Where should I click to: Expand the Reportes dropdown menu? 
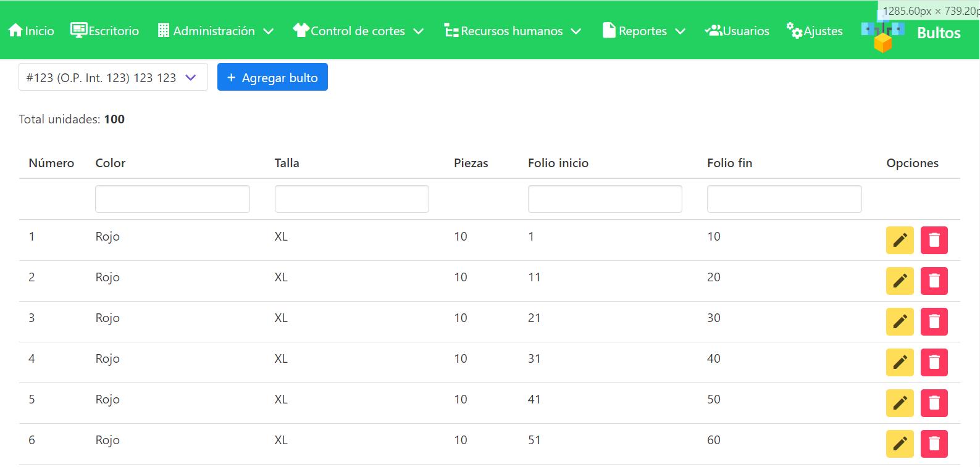pyautogui.click(x=644, y=31)
